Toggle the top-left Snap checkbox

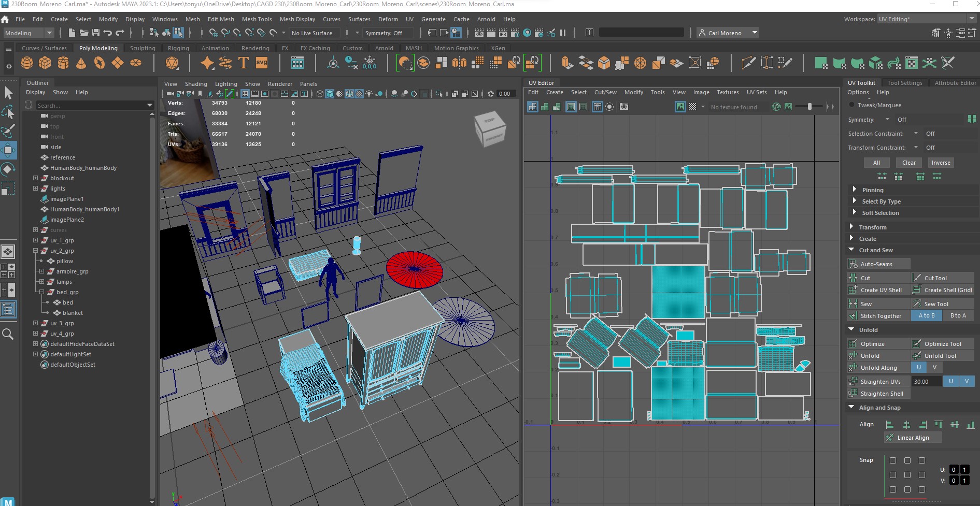point(892,460)
